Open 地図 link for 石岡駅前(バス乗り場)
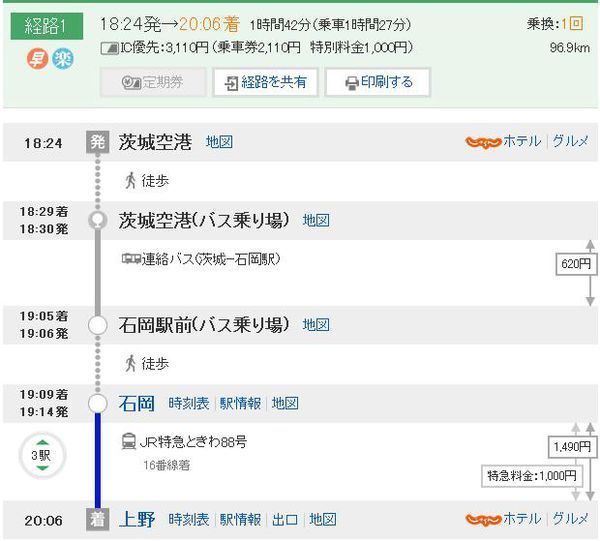The width and height of the screenshot is (600, 541). pyautogui.click(x=316, y=325)
